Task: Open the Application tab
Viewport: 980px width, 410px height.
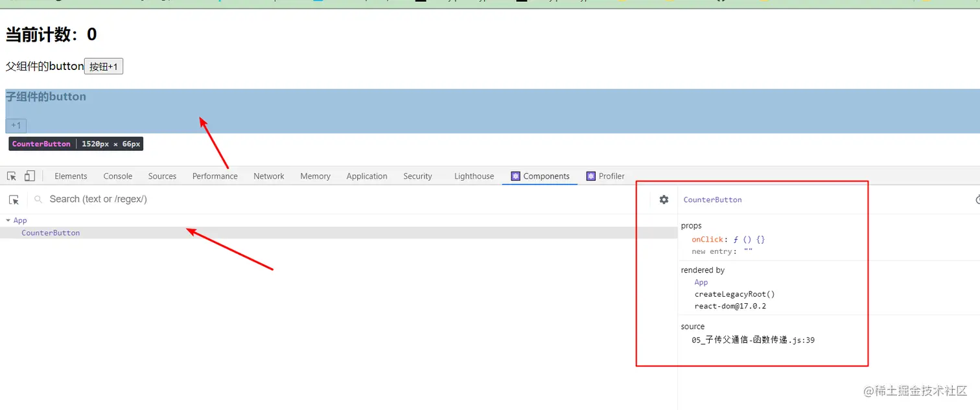Action: (367, 176)
